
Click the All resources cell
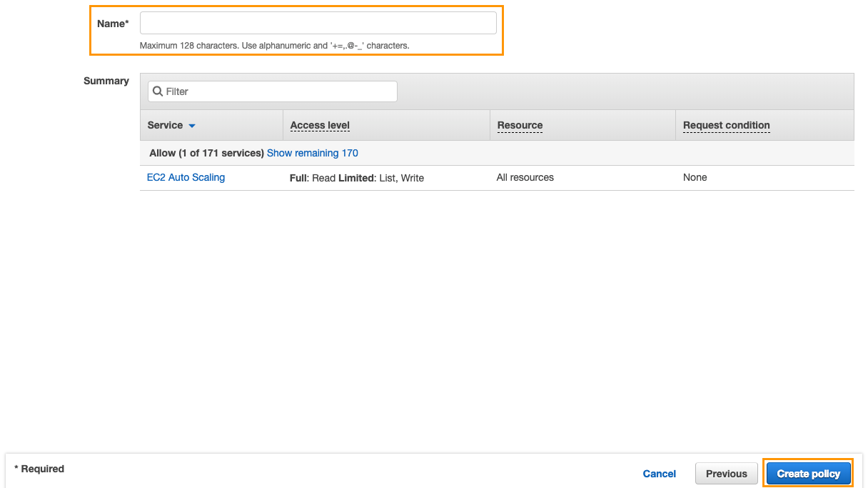click(x=525, y=177)
